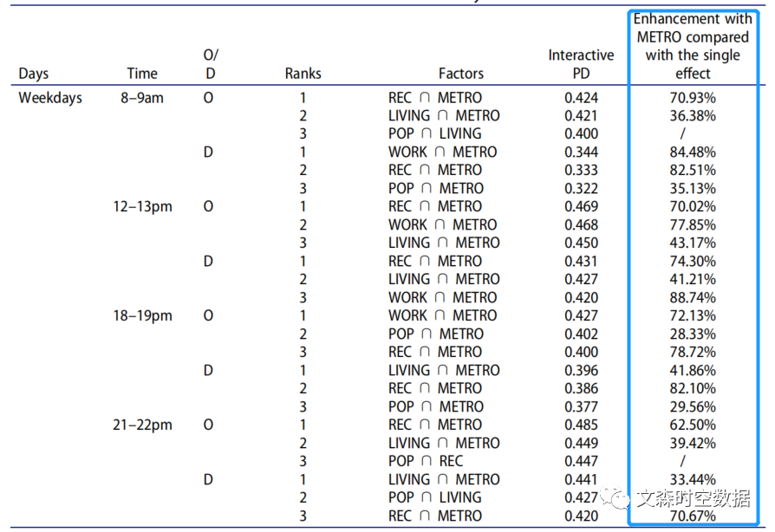Click the Interactive PD value 0.396

click(x=581, y=371)
